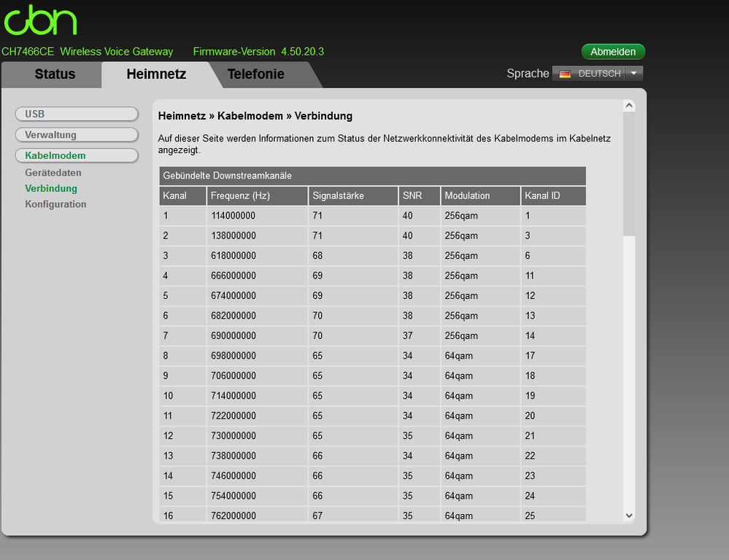Click frequency value 698000000
Viewport: 729px width, 560px height.
pos(234,356)
